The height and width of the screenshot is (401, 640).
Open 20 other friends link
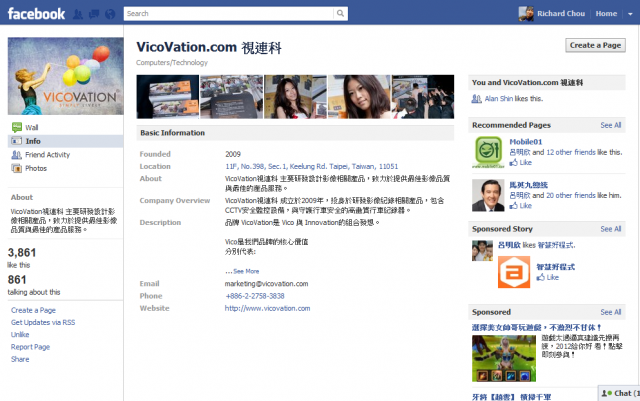pos(571,196)
